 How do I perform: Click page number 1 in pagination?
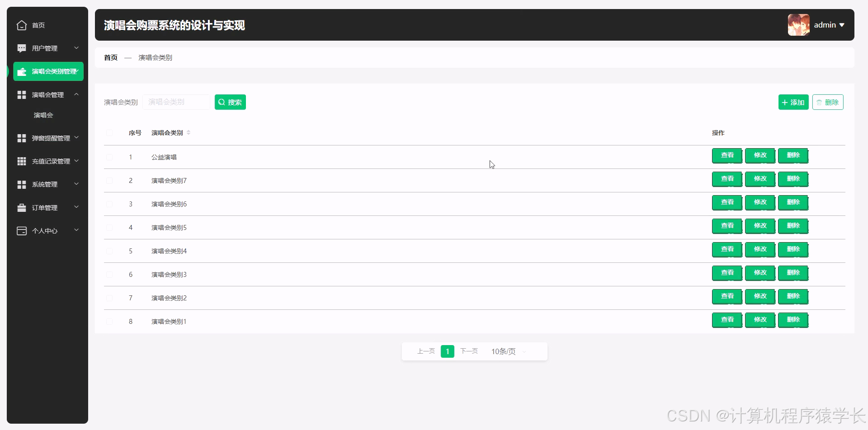coord(448,351)
